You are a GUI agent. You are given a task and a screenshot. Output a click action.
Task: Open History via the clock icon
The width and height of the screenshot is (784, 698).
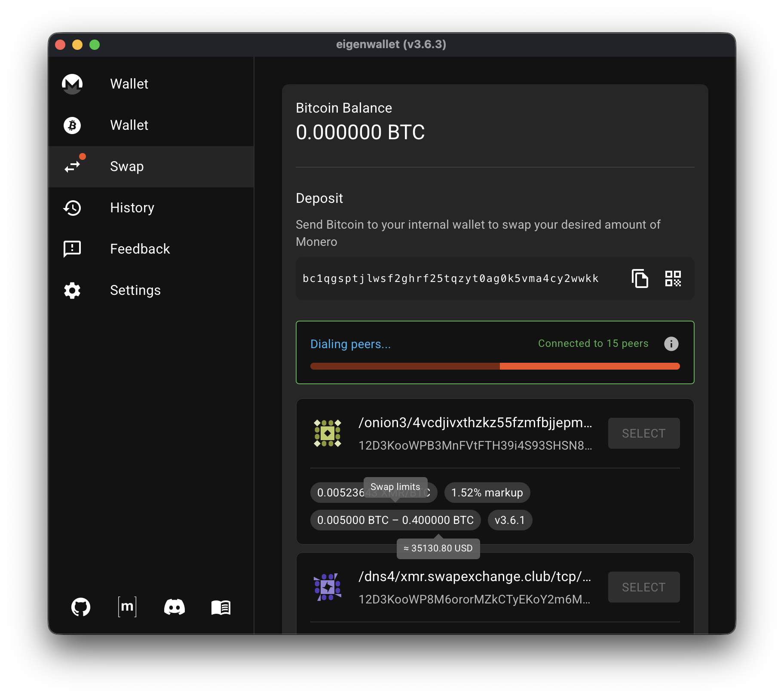72,208
